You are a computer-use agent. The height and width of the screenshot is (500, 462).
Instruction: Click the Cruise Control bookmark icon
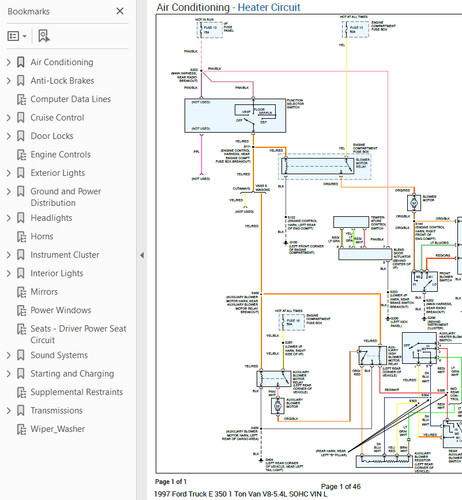pyautogui.click(x=21, y=118)
